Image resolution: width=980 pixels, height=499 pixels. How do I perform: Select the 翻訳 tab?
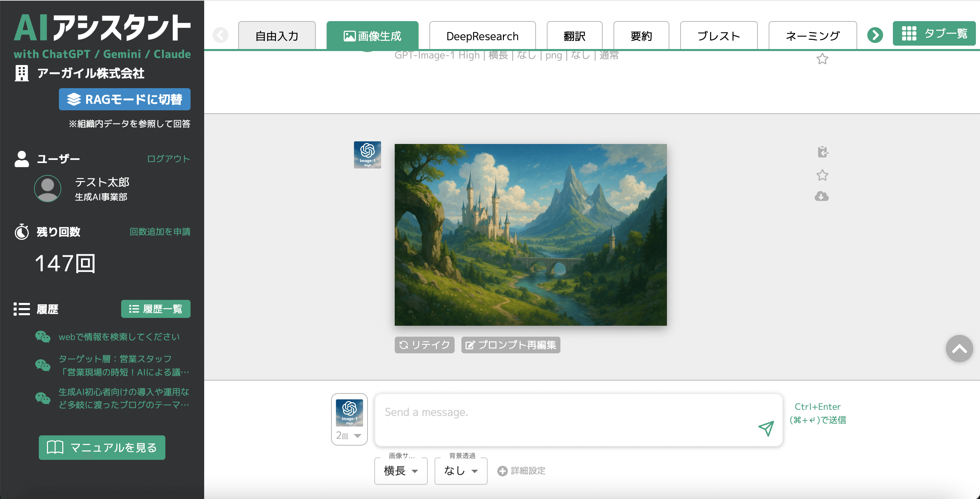coord(574,36)
